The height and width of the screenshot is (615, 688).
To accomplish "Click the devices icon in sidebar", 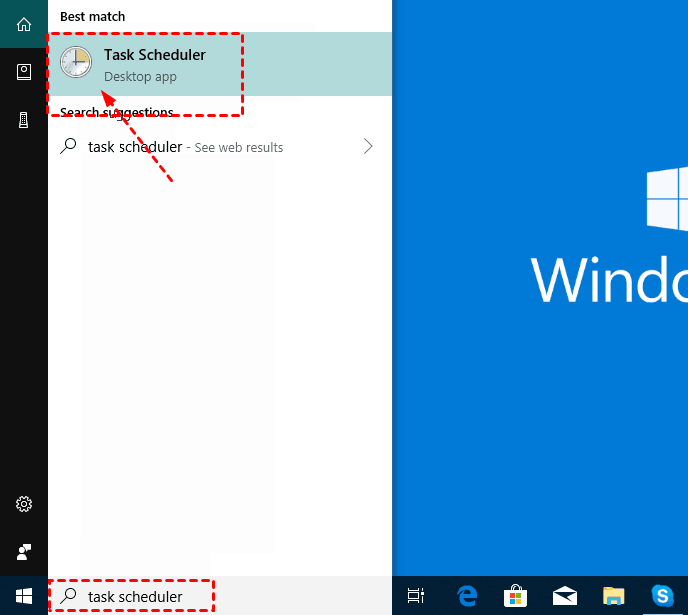I will coord(24,120).
